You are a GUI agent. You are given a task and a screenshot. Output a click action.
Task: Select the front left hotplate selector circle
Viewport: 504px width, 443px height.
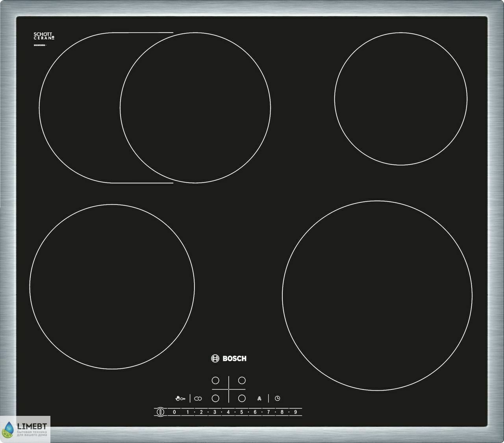tap(215, 398)
